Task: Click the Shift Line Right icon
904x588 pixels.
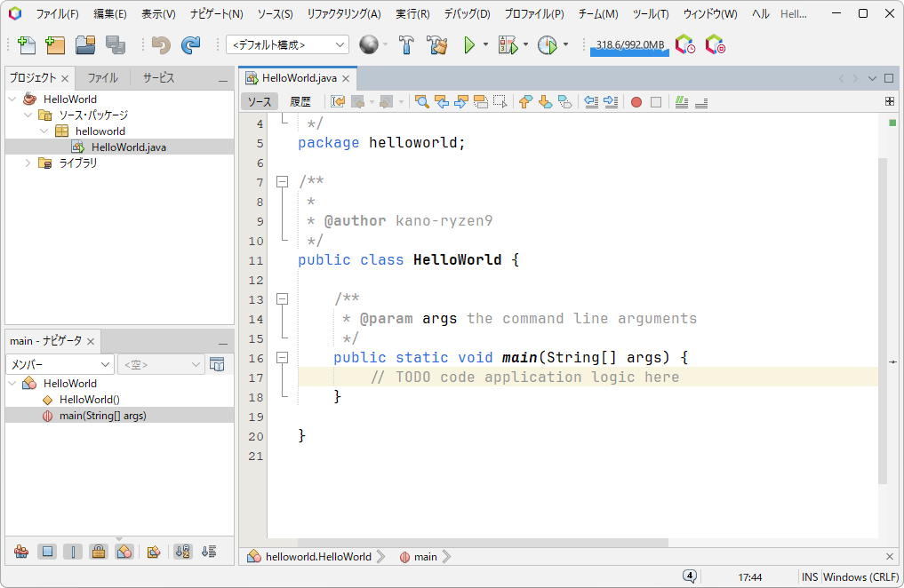Action: [611, 102]
